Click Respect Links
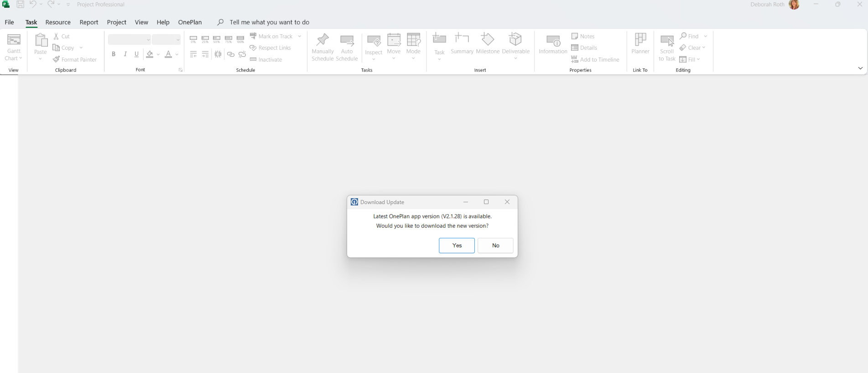 270,48
